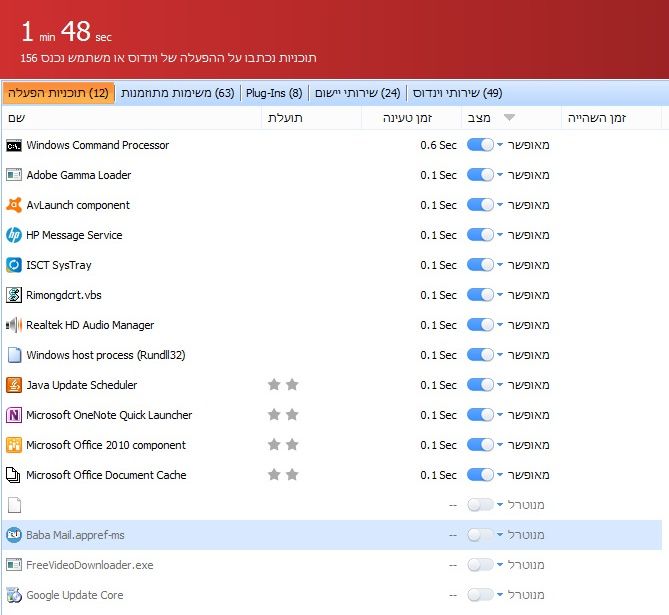Viewport: 669px width, 615px height.
Task: Switch to Plug-Ins (8) tab
Action: click(x=274, y=93)
